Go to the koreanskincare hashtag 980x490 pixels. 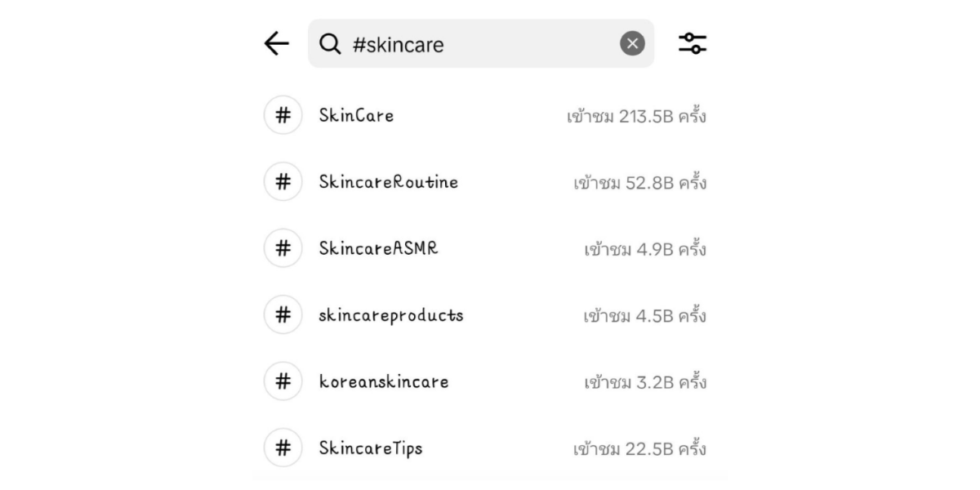[383, 381]
